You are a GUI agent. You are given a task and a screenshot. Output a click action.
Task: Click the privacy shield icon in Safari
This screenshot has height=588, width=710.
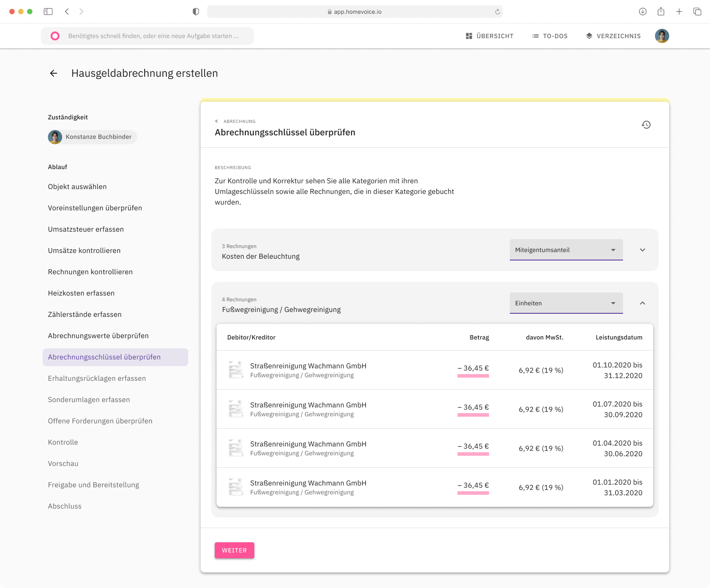pyautogui.click(x=196, y=12)
